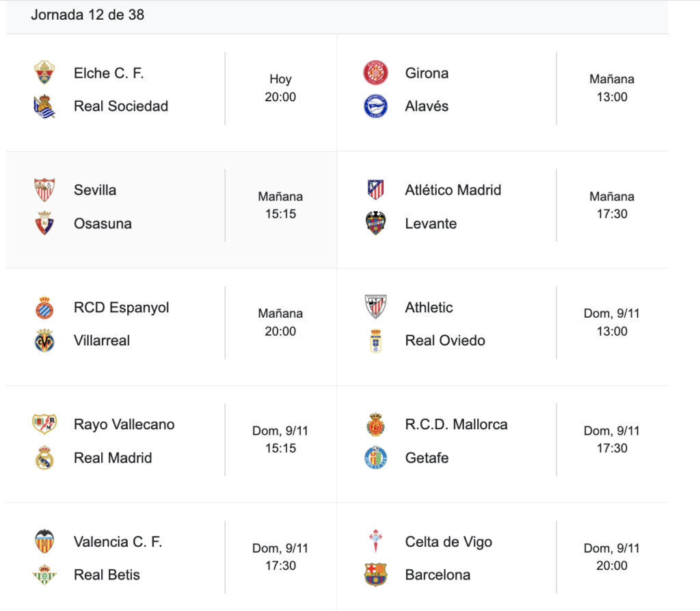Click the Elche C. F. team crest
Screen dimensions: 700x611
point(44,73)
